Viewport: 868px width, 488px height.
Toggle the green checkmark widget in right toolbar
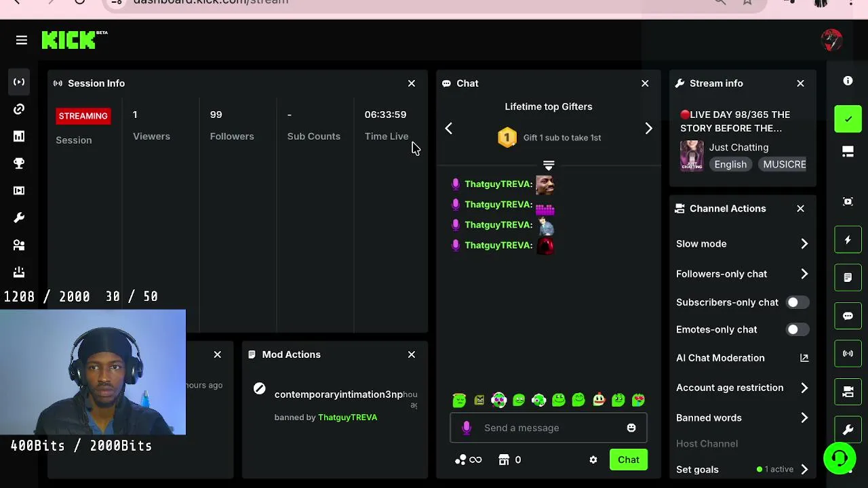pyautogui.click(x=848, y=119)
